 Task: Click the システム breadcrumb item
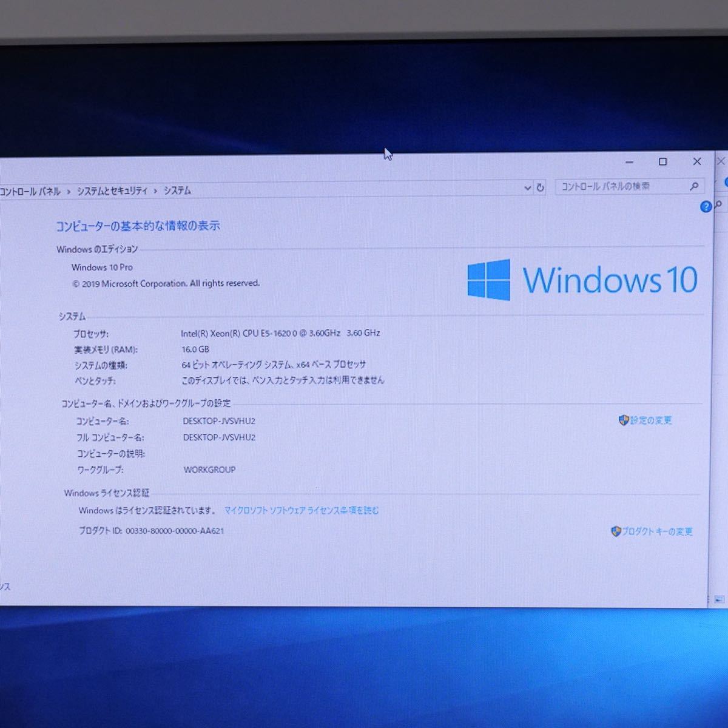pyautogui.click(x=177, y=190)
